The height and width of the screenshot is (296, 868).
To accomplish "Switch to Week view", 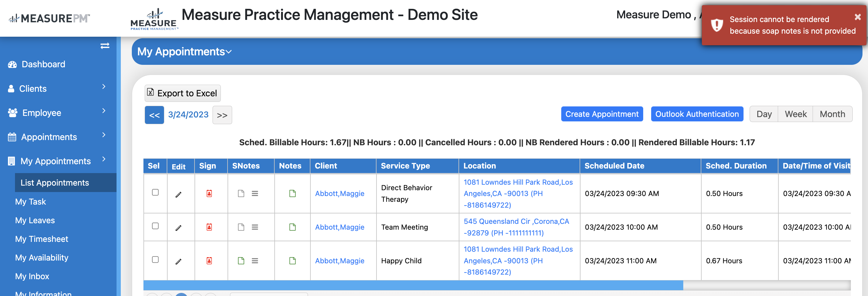I will [796, 114].
